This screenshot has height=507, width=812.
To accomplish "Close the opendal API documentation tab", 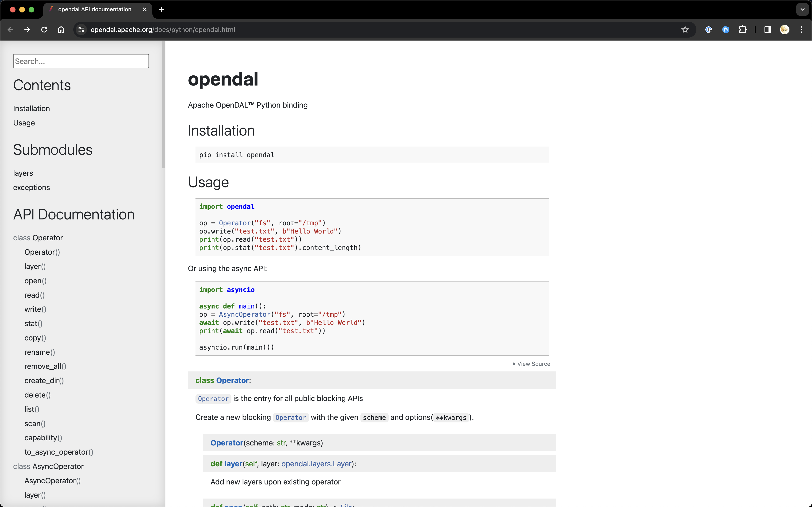I will tap(144, 9).
